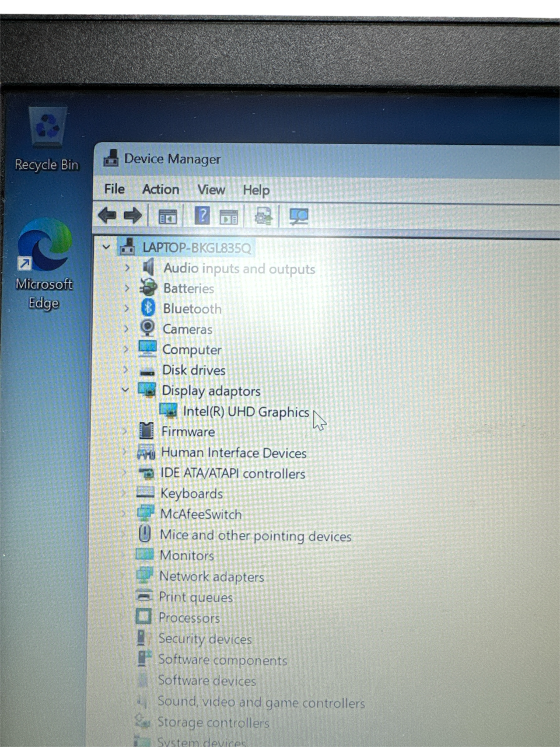The image size is (560, 747).
Task: Click the Back arrow toolbar button
Action: click(107, 216)
